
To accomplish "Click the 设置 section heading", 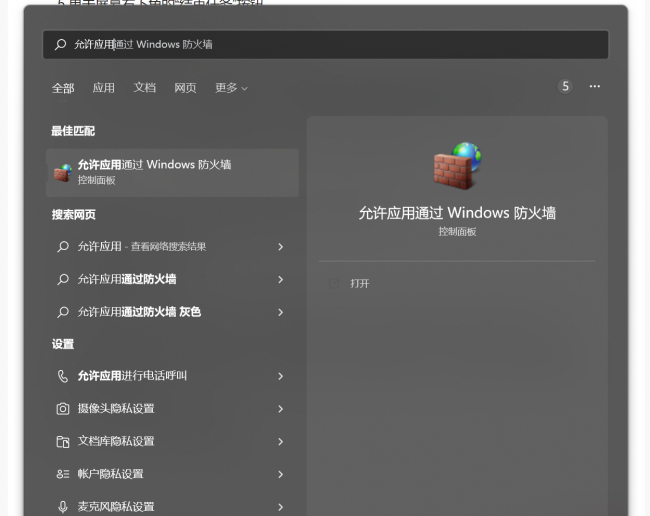I will 63,344.
